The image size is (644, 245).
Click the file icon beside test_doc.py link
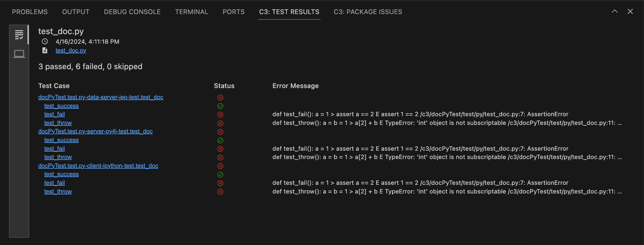point(45,50)
